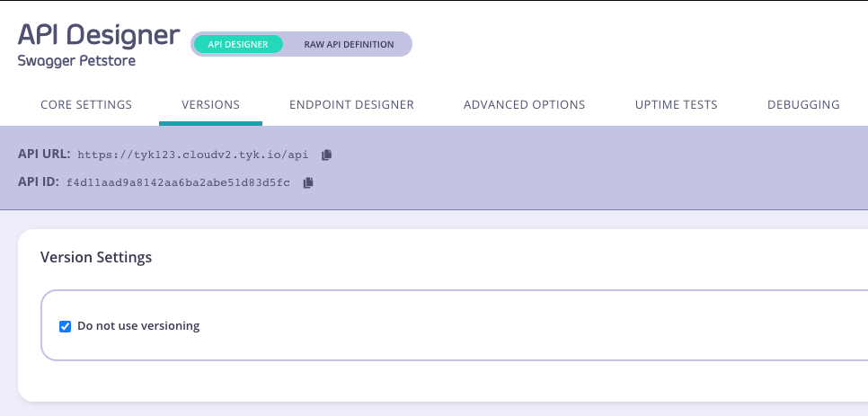This screenshot has width=868, height=416.
Task: Click the tyk123.cloudv2.tyk.io API URL text
Action: (193, 155)
